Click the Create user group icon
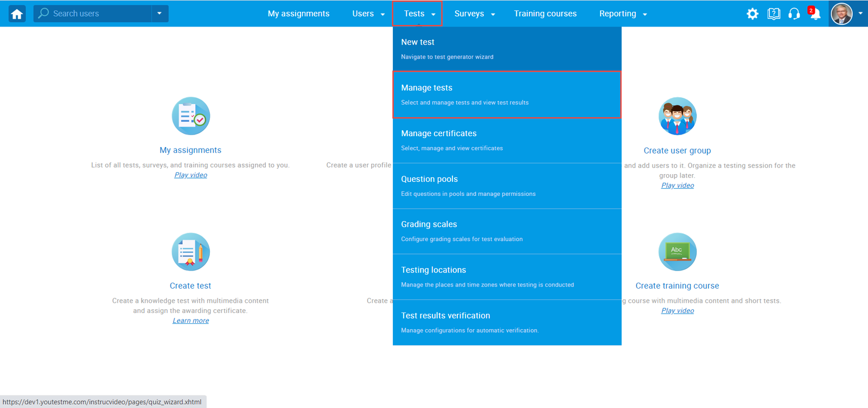 pos(677,116)
